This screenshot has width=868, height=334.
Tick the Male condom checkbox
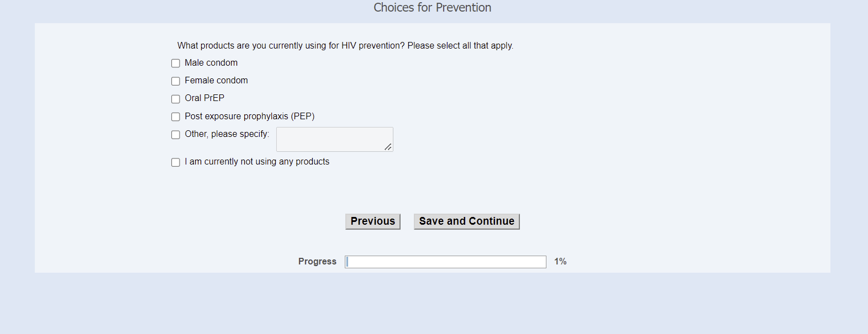[176, 63]
